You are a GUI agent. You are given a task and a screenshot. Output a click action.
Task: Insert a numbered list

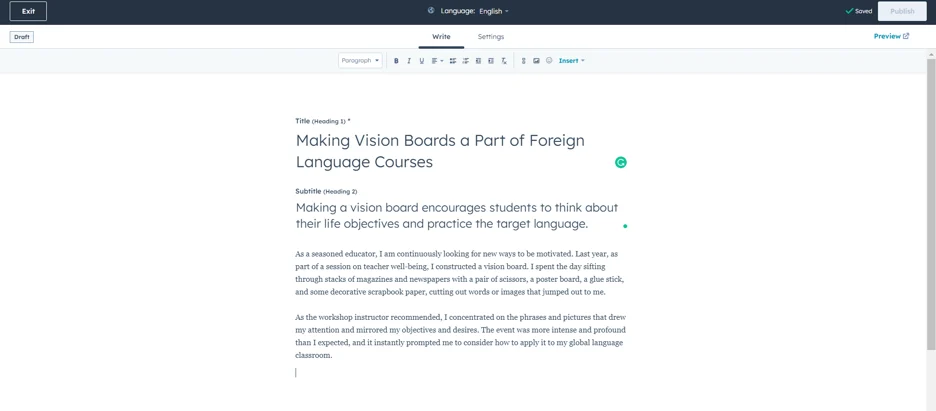(x=466, y=61)
